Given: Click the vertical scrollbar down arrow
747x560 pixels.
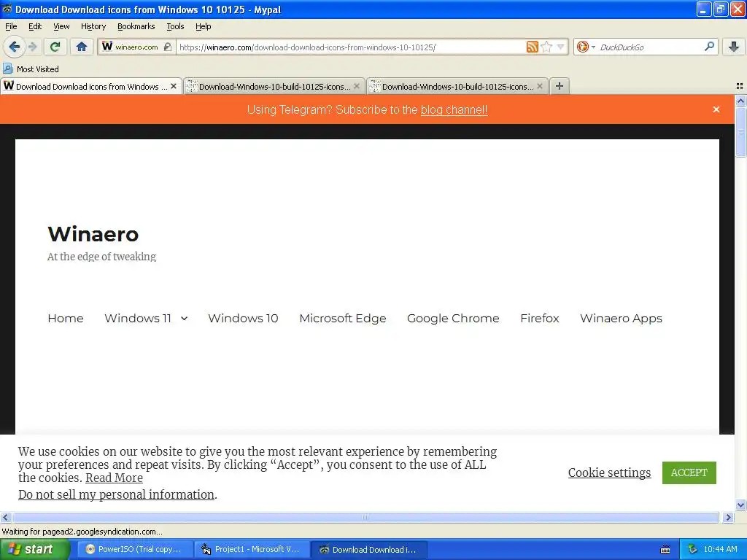Looking at the screenshot, I should point(740,505).
